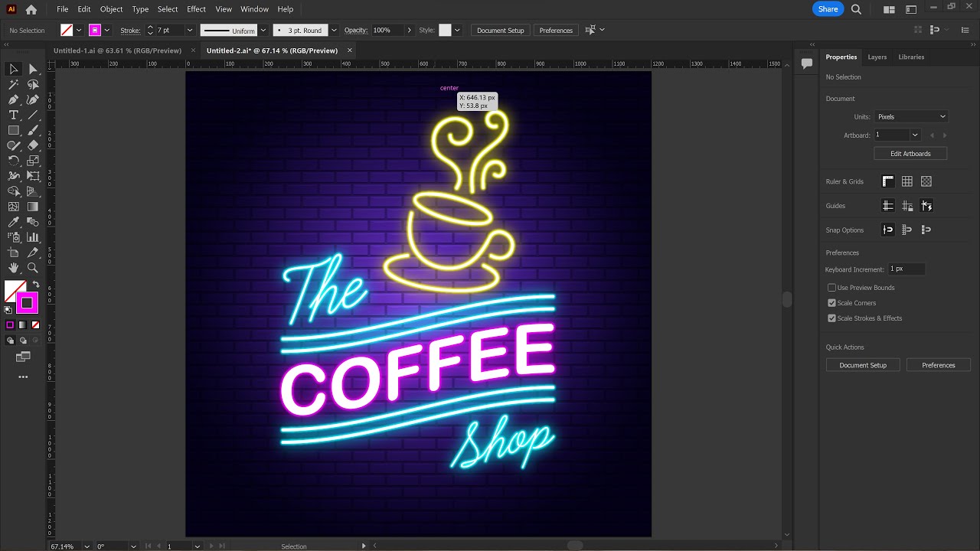
Task: Select the Artboard tool
Action: pyautogui.click(x=13, y=253)
